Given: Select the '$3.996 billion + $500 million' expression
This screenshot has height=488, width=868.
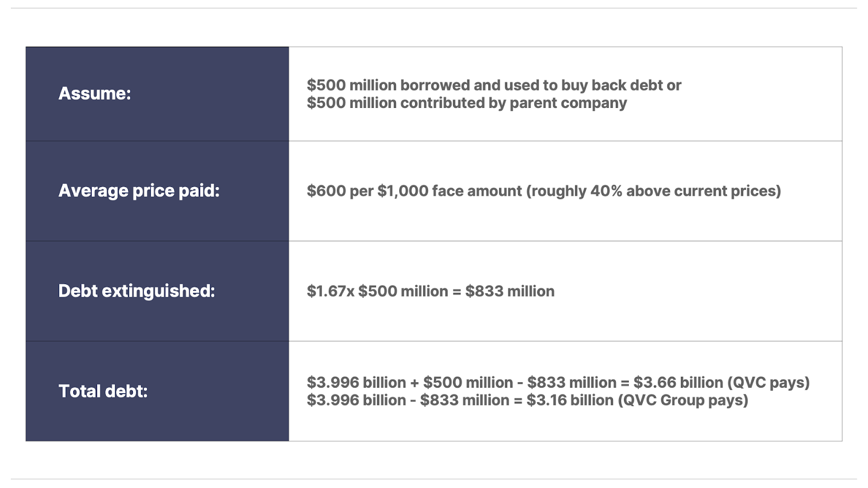Looking at the screenshot, I should point(410,382).
